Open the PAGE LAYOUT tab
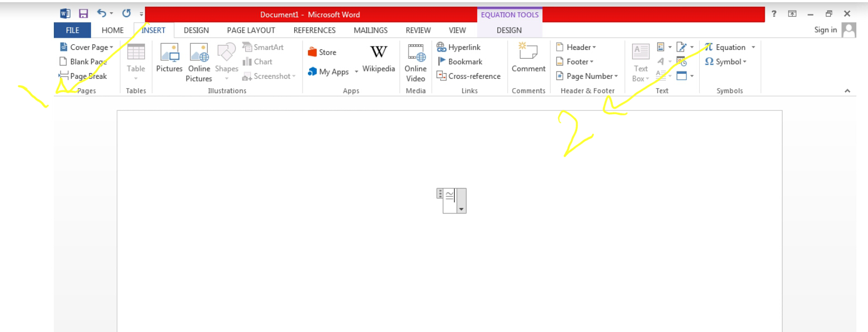868x332 pixels. 251,30
